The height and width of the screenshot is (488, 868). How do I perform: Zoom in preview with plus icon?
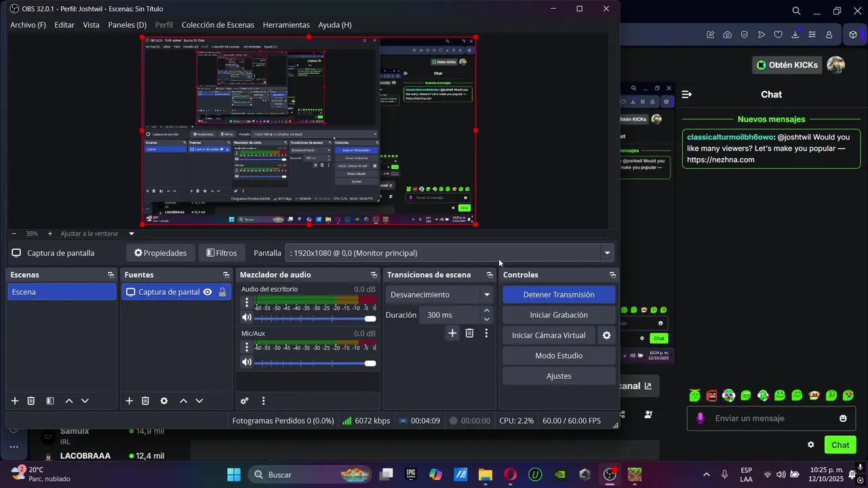pyautogui.click(x=50, y=233)
